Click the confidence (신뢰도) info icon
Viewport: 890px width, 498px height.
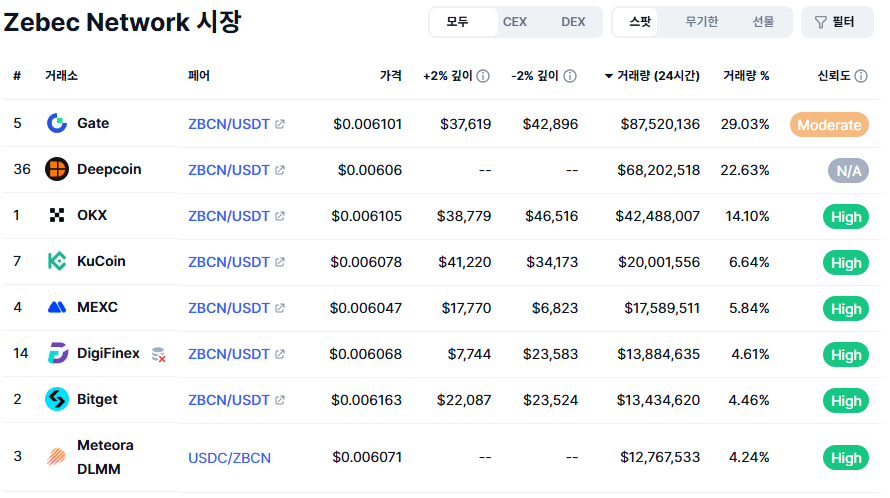861,76
